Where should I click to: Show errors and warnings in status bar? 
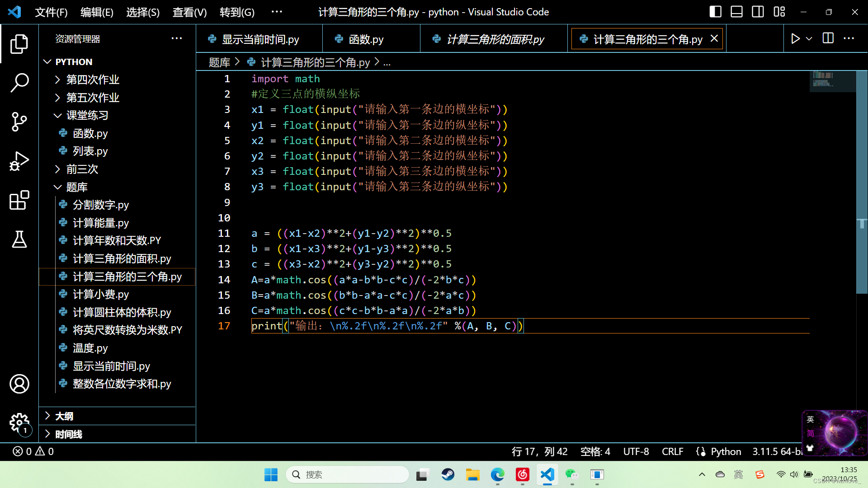pyautogui.click(x=33, y=451)
